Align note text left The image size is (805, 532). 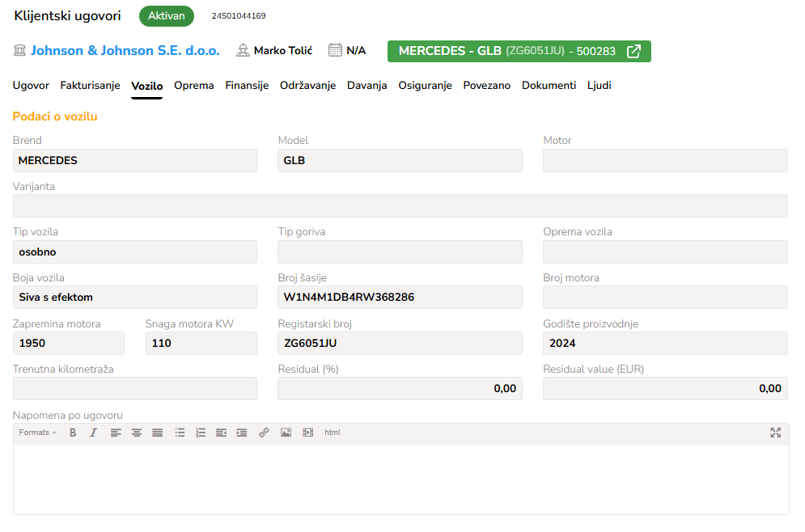(116, 433)
